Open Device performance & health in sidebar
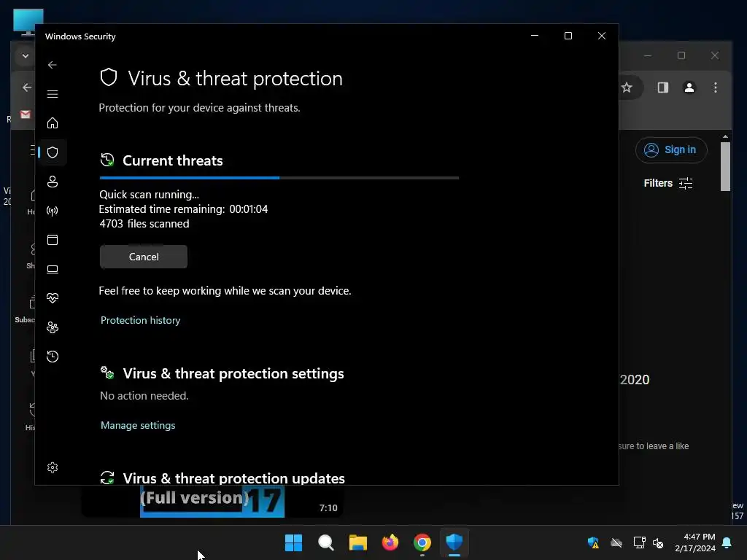This screenshot has height=560, width=747. pos(53,298)
